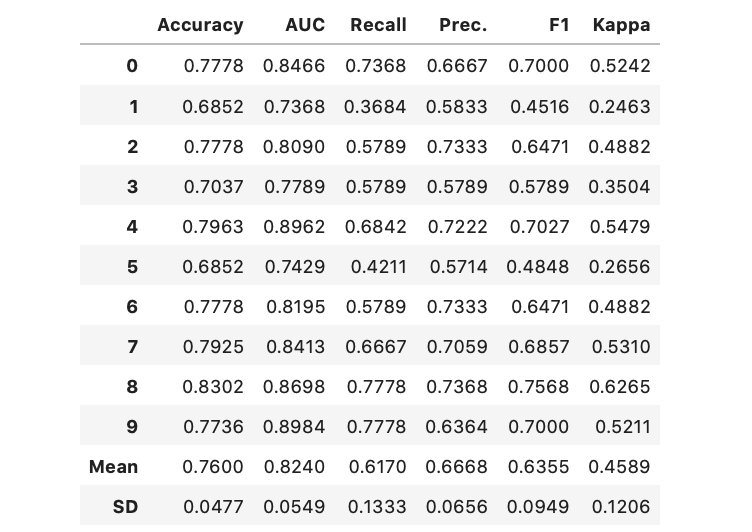Click the F1 column header

click(559, 26)
